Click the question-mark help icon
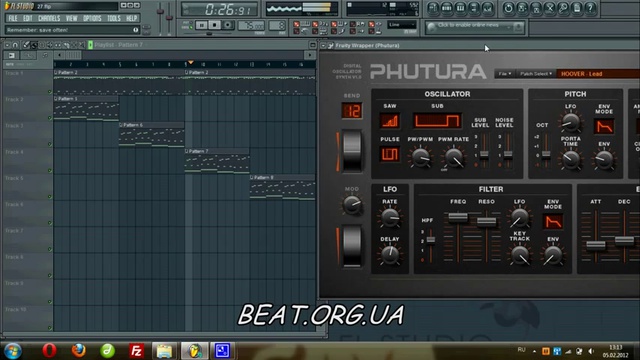The height and width of the screenshot is (360, 640). [x=590, y=8]
